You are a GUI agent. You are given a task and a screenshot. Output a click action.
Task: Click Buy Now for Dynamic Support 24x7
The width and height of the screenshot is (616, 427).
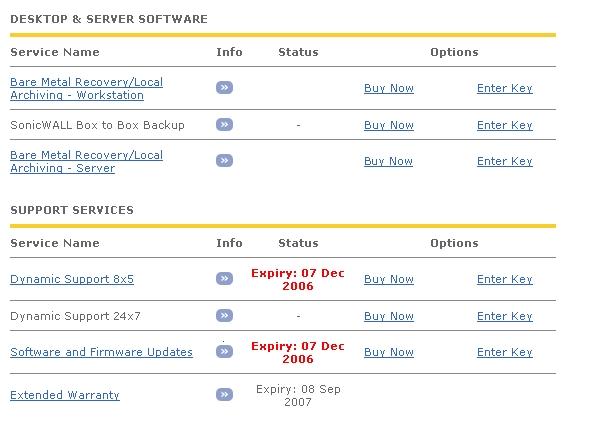tap(389, 316)
